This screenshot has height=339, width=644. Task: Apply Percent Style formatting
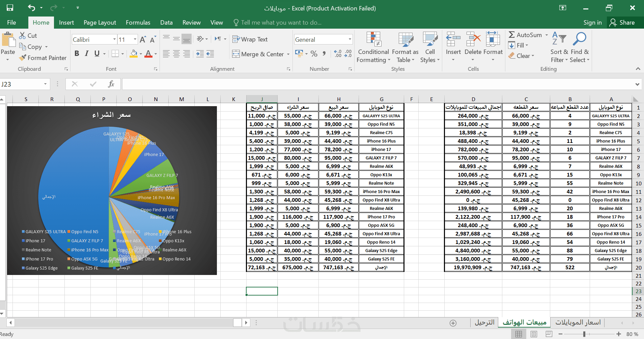coord(314,53)
